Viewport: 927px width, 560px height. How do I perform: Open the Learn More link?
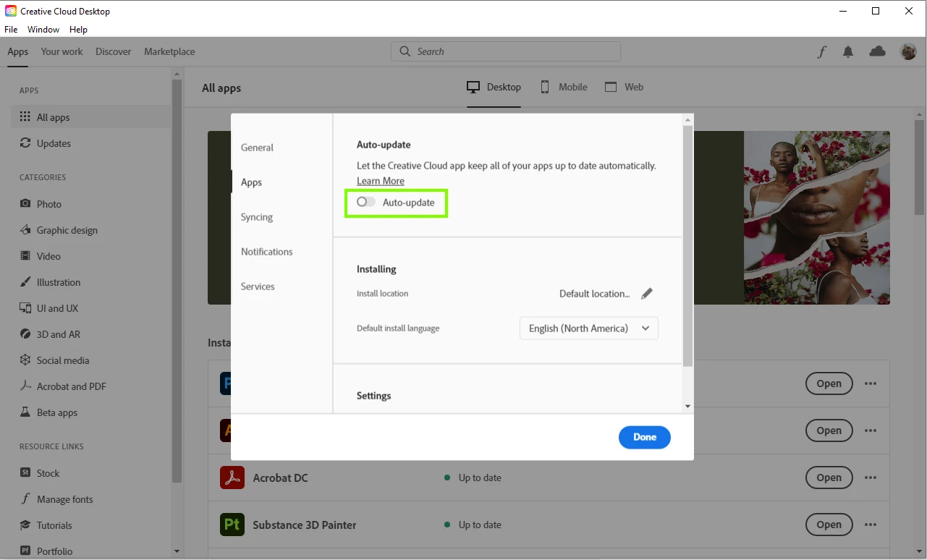coord(381,181)
